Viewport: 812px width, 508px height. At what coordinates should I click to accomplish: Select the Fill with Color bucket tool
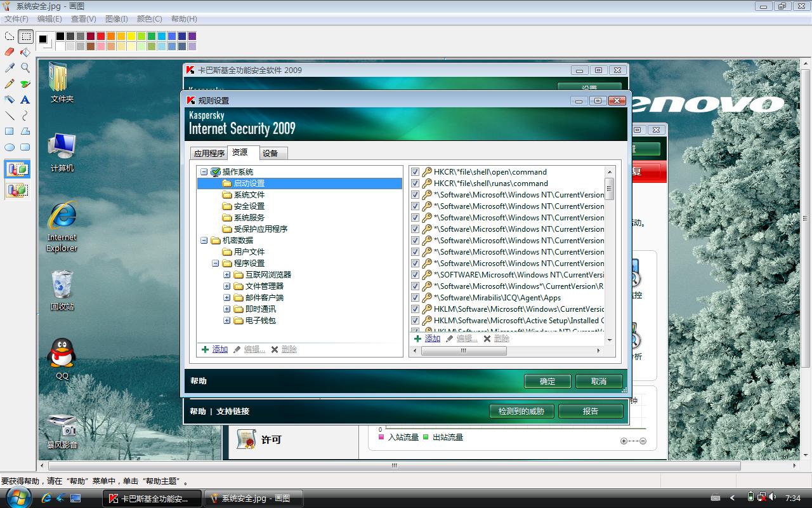[x=25, y=52]
